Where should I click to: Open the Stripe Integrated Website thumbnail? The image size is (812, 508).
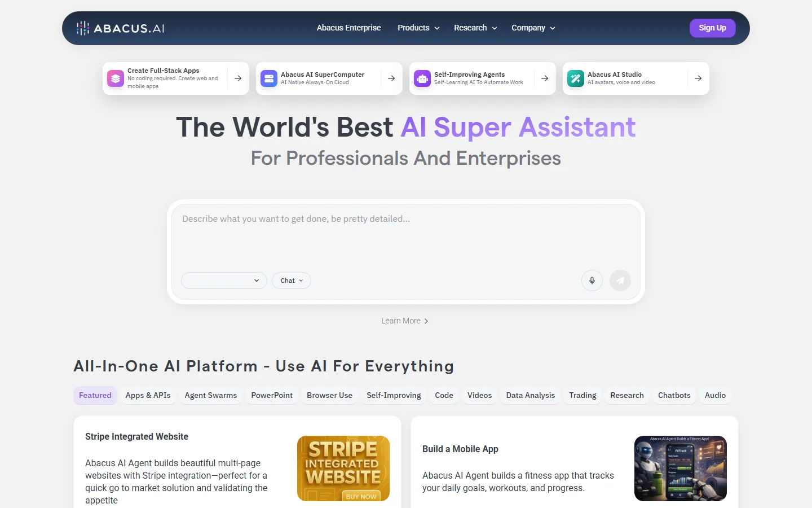point(343,468)
